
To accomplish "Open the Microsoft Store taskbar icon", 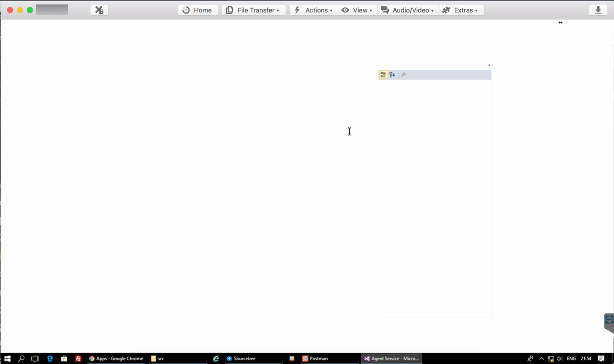I will tap(64, 359).
